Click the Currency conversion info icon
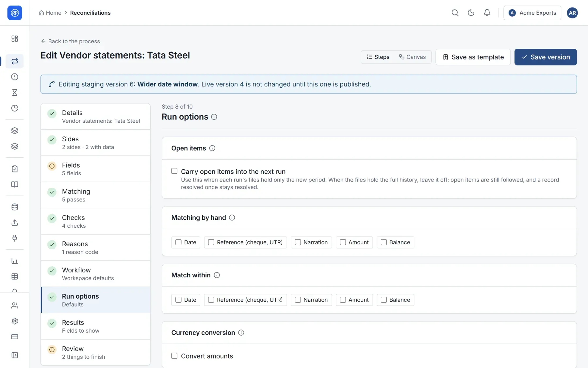 click(241, 333)
